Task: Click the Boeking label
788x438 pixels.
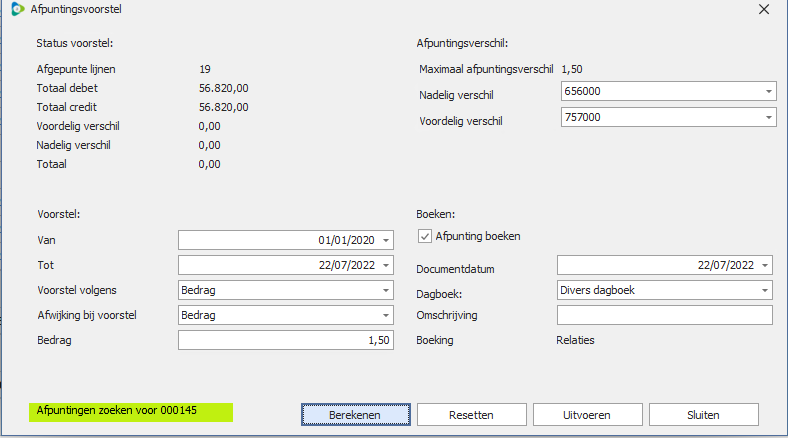Action: 435,341
